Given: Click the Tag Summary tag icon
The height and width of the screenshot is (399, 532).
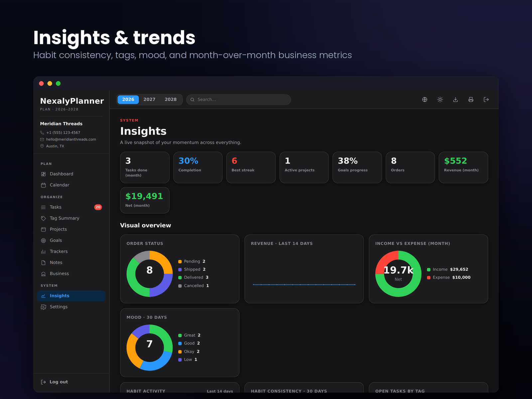Looking at the screenshot, I should pyautogui.click(x=43, y=218).
